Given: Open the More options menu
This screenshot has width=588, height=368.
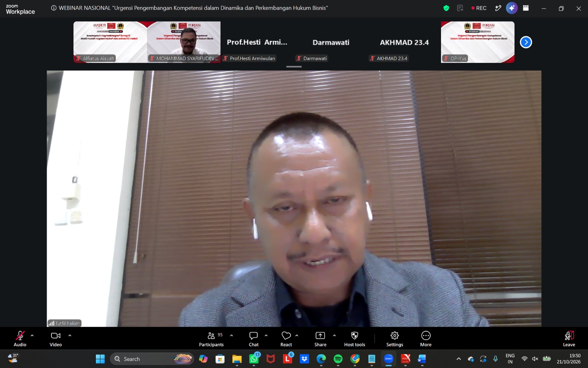Looking at the screenshot, I should pos(426,339).
